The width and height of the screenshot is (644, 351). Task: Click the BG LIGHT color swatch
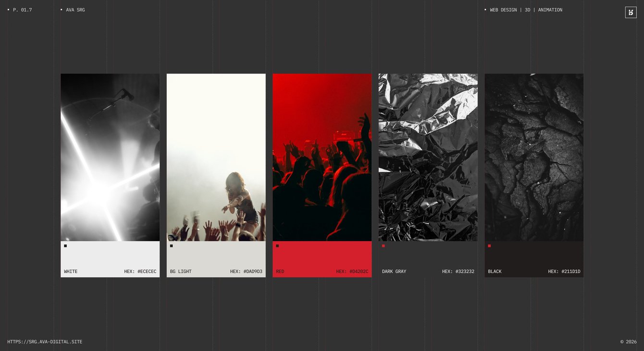[216, 259]
